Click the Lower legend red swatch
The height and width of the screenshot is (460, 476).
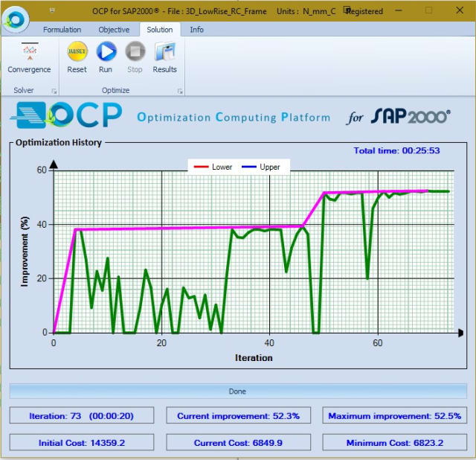pyautogui.click(x=201, y=167)
